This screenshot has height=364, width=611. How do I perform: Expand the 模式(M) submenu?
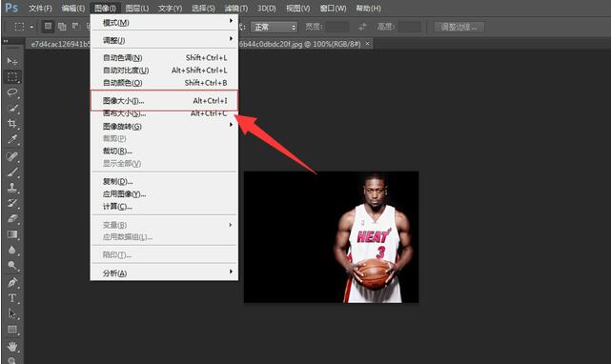tap(164, 23)
